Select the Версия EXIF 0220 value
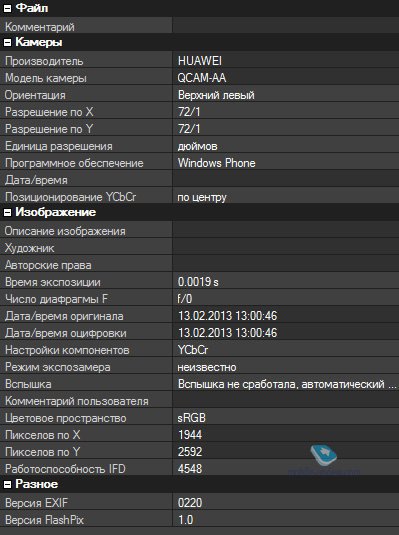This screenshot has width=399, height=535. (x=190, y=503)
